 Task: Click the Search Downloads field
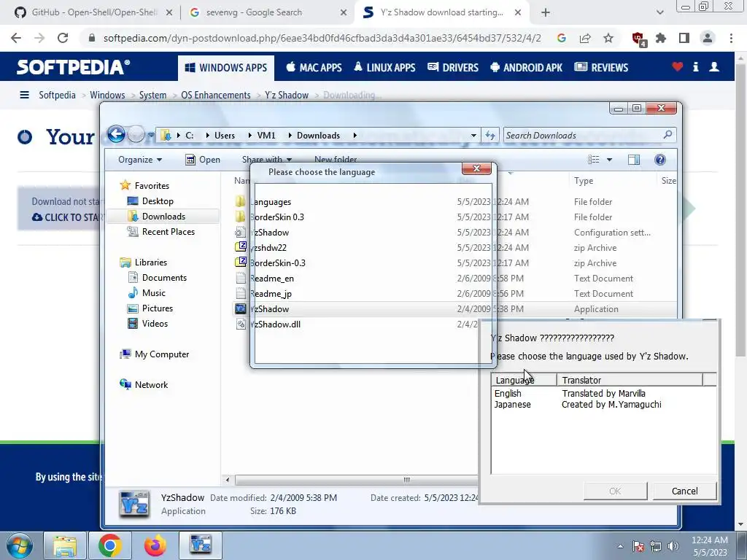coord(589,135)
